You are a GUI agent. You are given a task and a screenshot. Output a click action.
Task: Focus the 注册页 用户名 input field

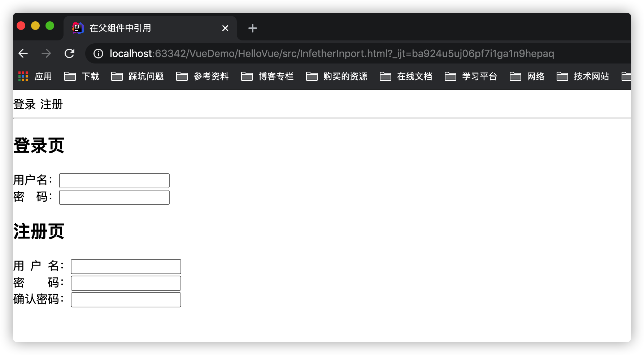126,267
